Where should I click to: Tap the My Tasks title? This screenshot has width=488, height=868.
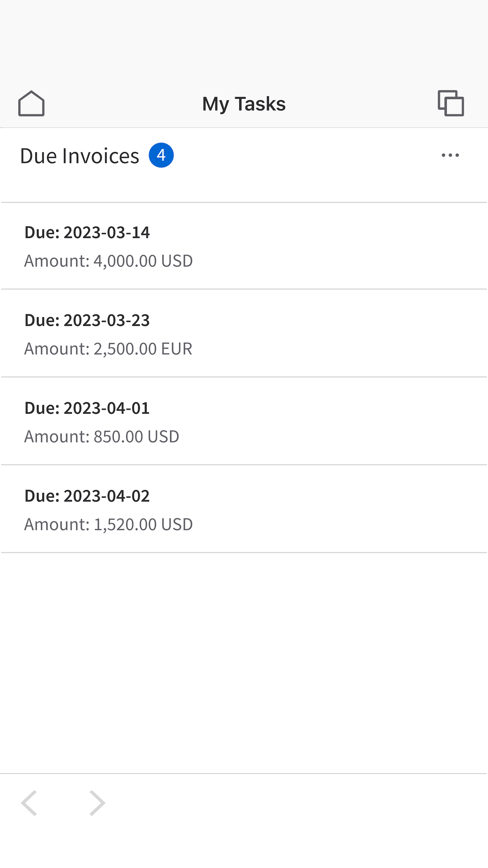click(244, 104)
